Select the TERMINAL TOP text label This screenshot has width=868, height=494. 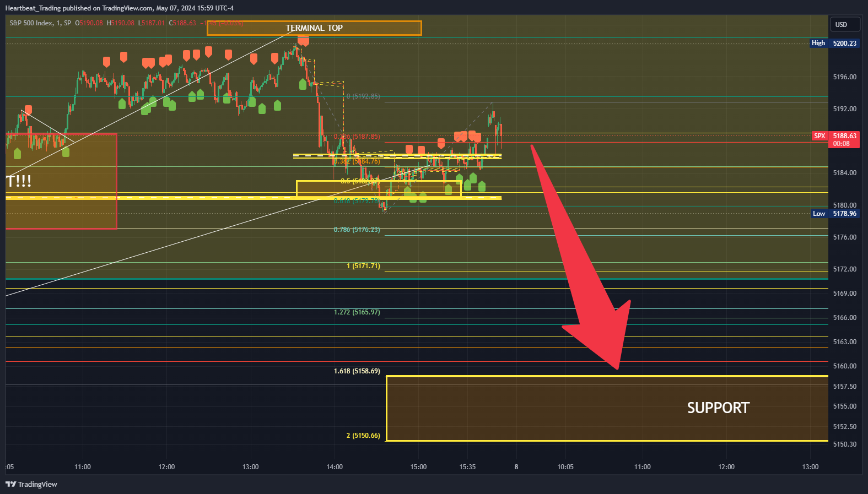pyautogui.click(x=314, y=28)
